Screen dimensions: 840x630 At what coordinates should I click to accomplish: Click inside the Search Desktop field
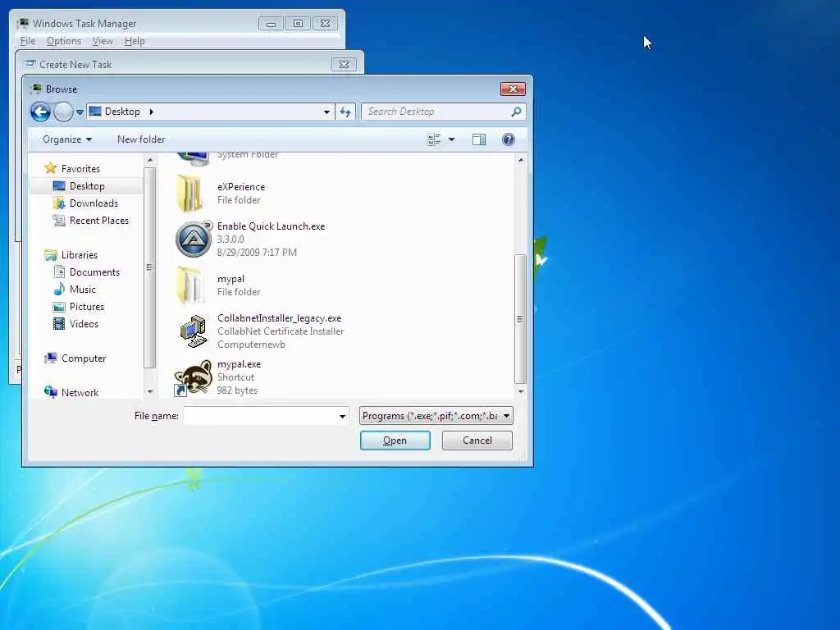click(x=436, y=112)
